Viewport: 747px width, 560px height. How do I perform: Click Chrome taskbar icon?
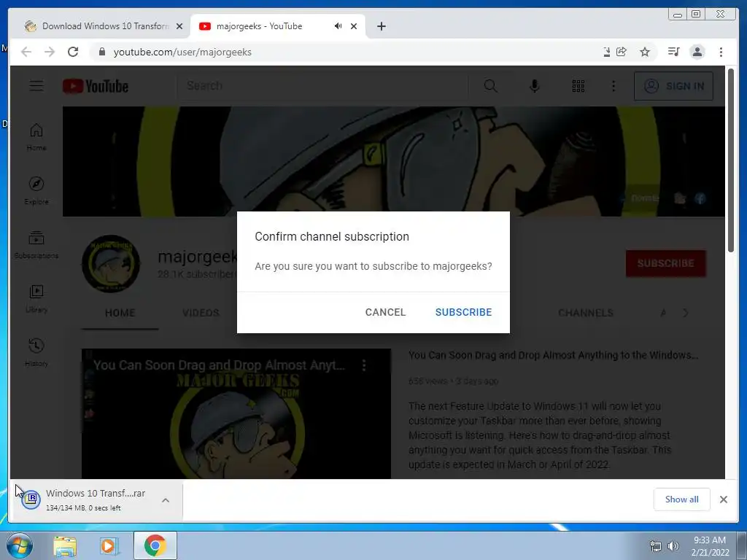155,545
